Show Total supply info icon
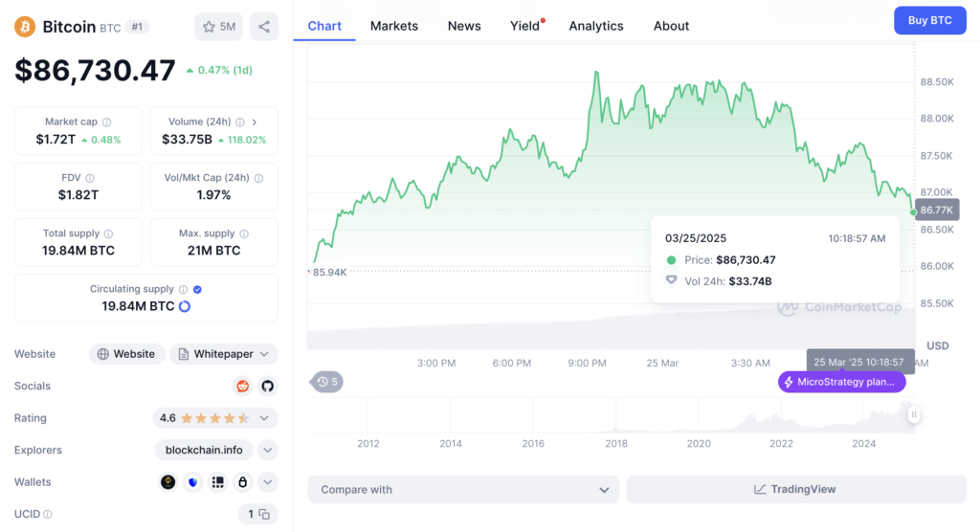The height and width of the screenshot is (532, 980). (x=109, y=233)
